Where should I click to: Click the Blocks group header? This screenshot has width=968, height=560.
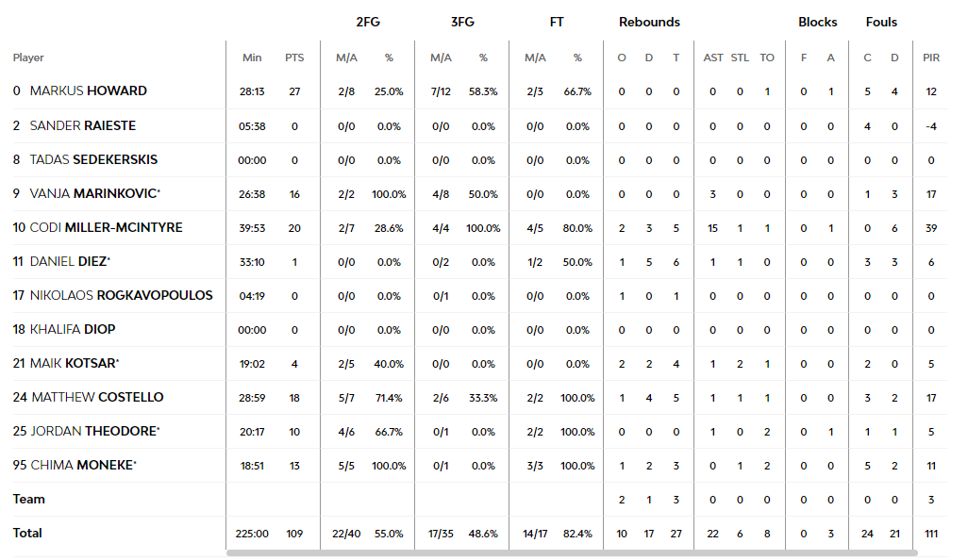pyautogui.click(x=817, y=23)
